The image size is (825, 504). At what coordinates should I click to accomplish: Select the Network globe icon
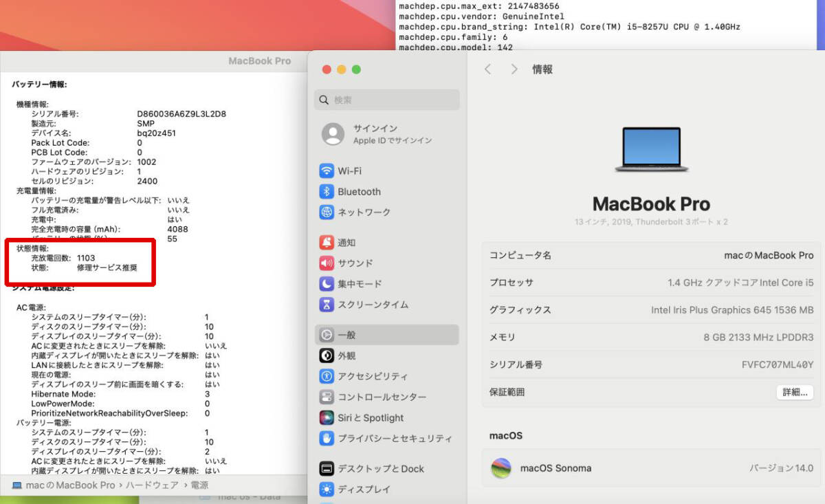327,212
